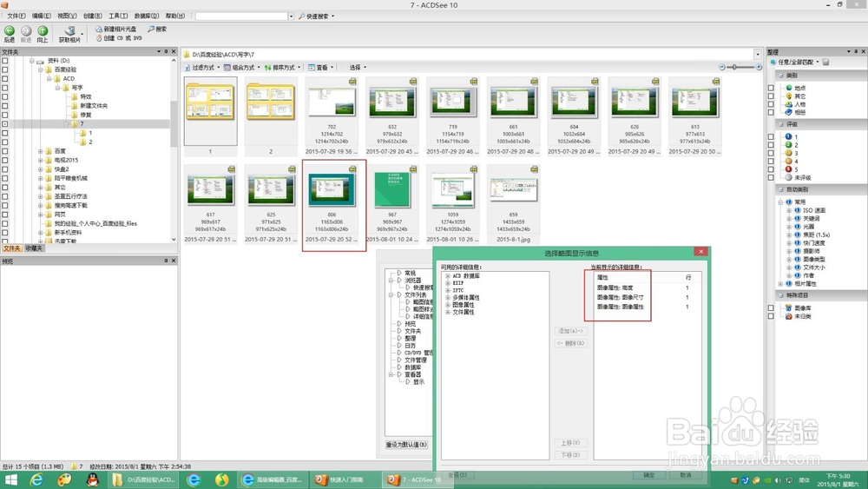Click the 获取相片 (Acquire photos) icon
The height and width of the screenshot is (489, 868).
tap(69, 31)
